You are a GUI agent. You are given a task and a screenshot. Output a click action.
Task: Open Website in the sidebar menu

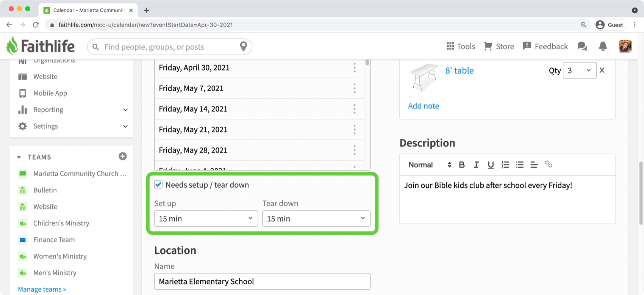[x=45, y=77]
